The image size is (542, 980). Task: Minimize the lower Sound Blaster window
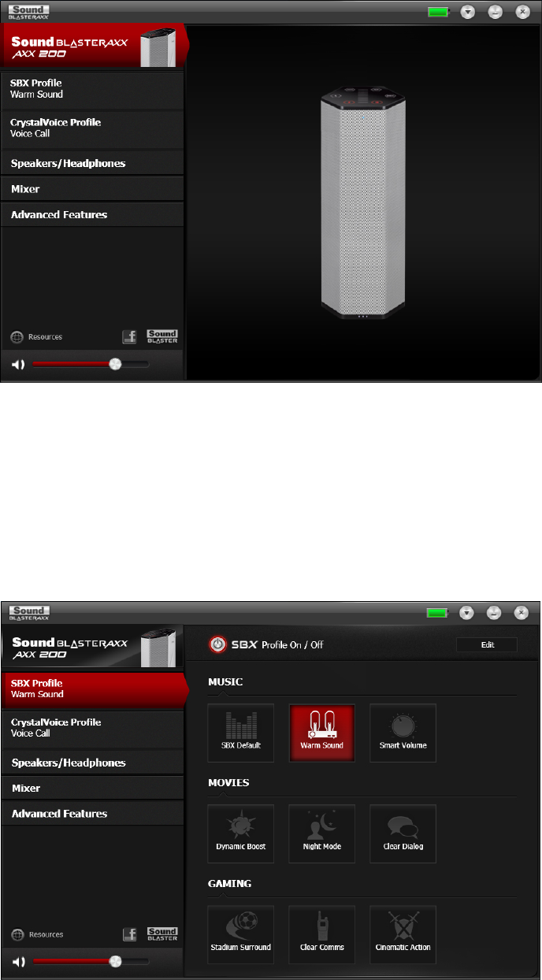click(495, 612)
